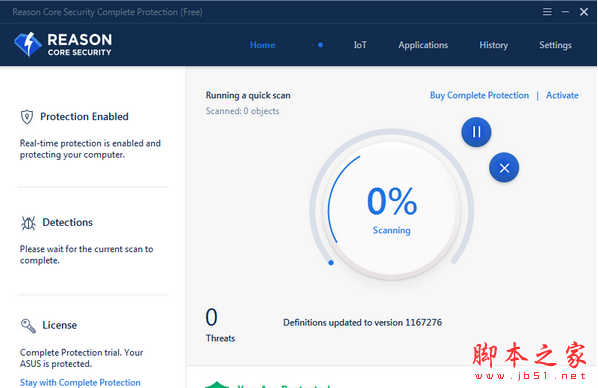This screenshot has width=598, height=388.
Task: Open the History tab
Action: point(494,45)
